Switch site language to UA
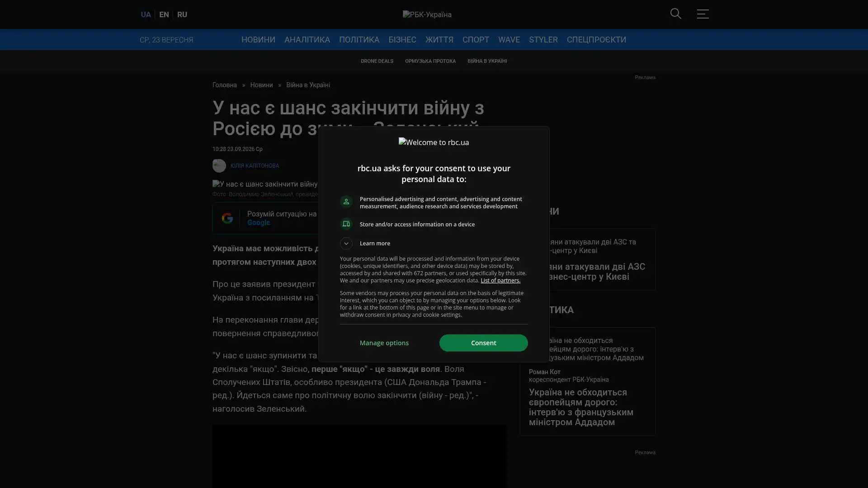The image size is (868, 488). (146, 14)
